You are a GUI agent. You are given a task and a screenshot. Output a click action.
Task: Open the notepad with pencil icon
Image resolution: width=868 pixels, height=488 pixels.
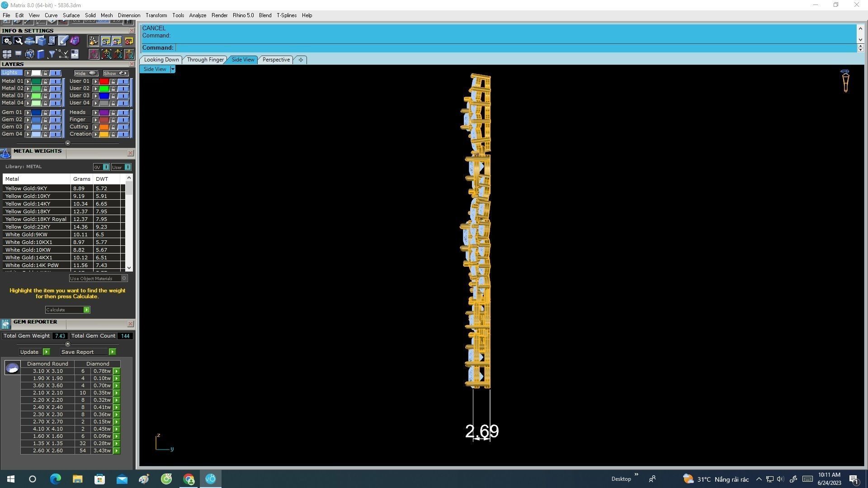tap(63, 41)
